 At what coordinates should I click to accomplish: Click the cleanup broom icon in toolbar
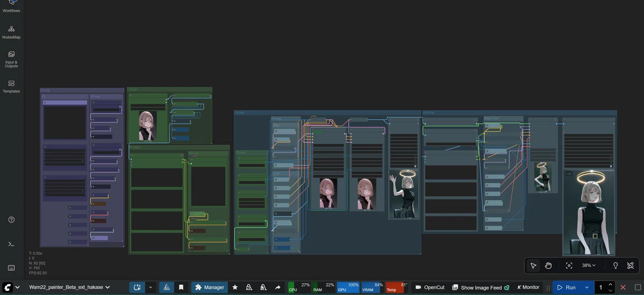click(x=166, y=287)
